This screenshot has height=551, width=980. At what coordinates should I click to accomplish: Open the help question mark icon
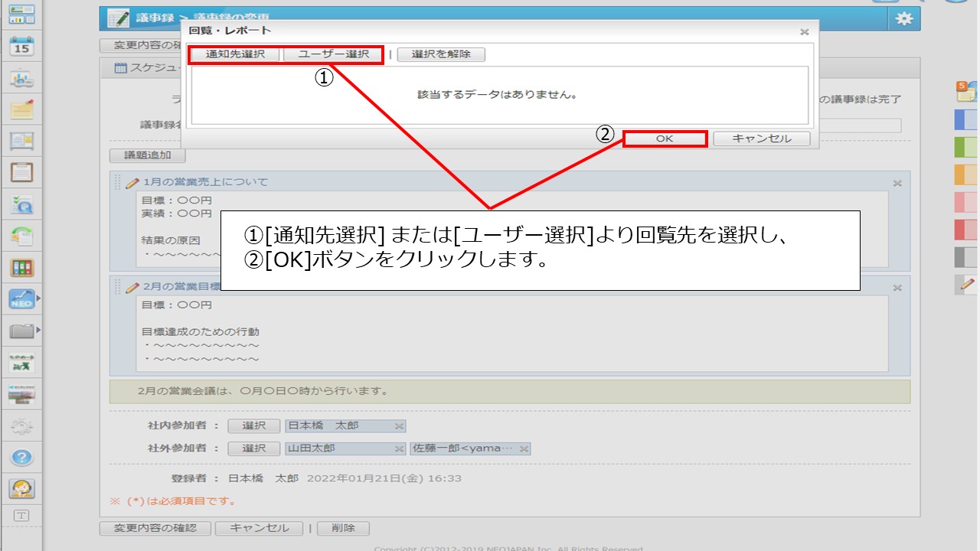[x=21, y=458]
